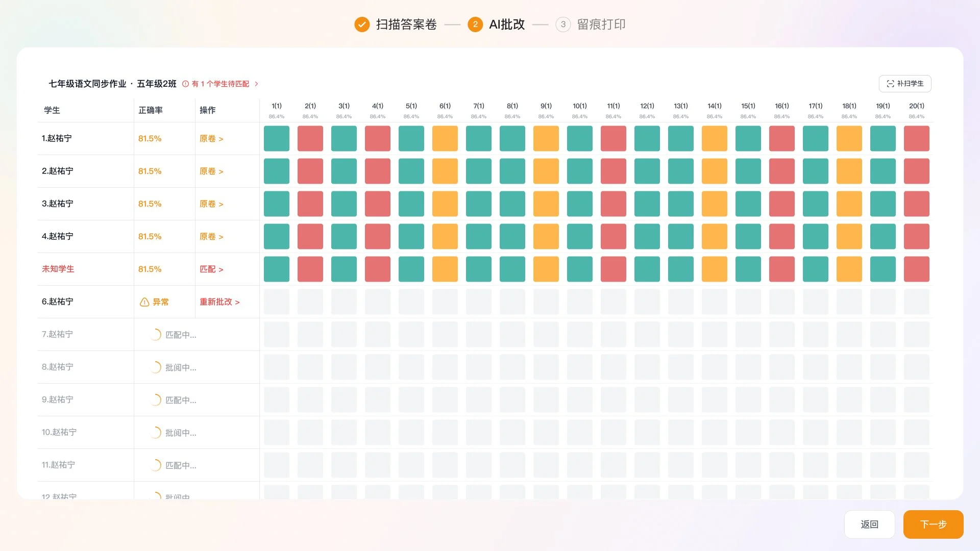This screenshot has height=551, width=980.
Task: Open 原卷 for student 1.赵祐宁
Action: pos(211,139)
